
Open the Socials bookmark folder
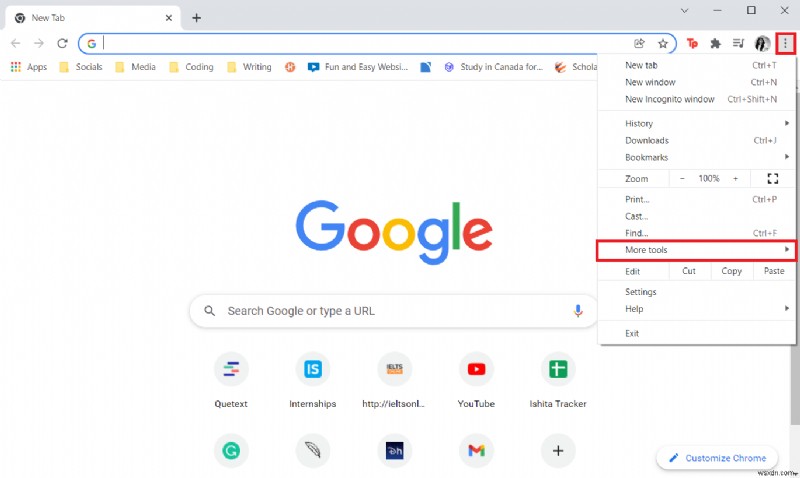pos(81,67)
